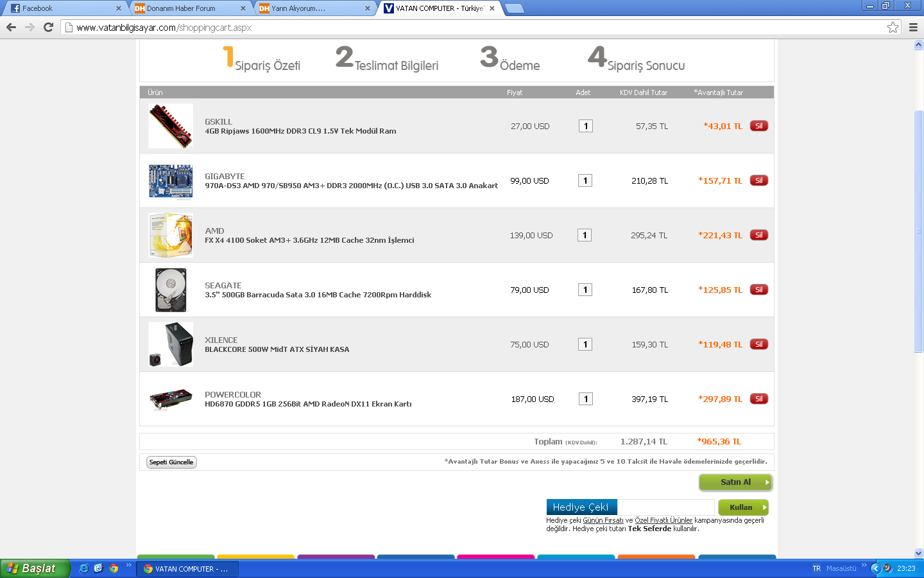Click the Hediye Çeki input field
Viewport: 924px width, 578px height.
click(665, 507)
